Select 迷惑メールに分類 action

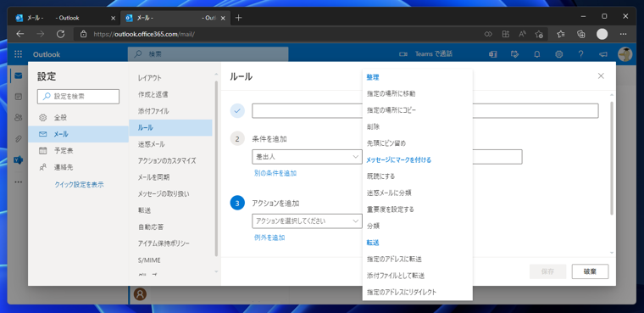(417, 193)
